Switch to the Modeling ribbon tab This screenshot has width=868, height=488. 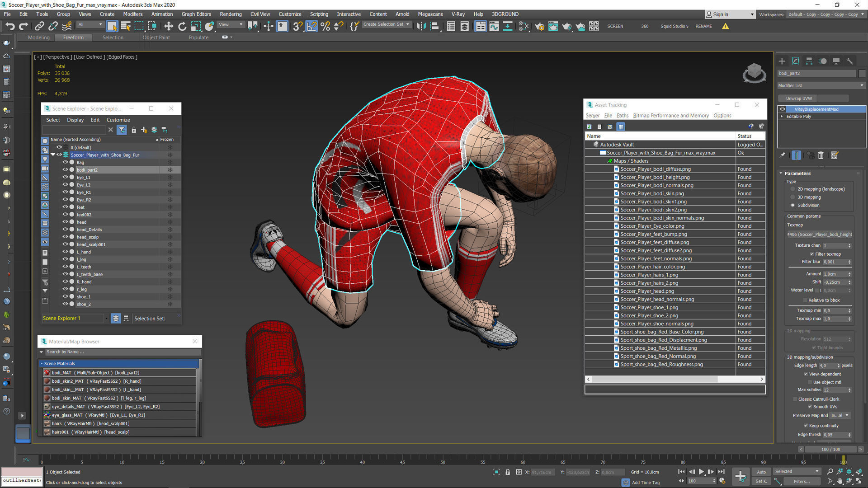[x=38, y=38]
